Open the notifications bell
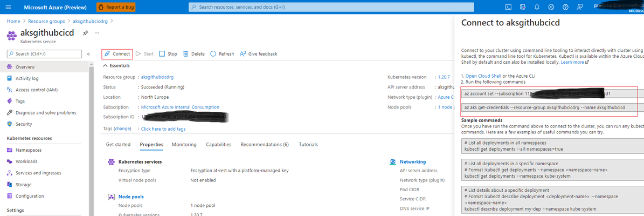The height and width of the screenshot is (216, 644). (537, 7)
